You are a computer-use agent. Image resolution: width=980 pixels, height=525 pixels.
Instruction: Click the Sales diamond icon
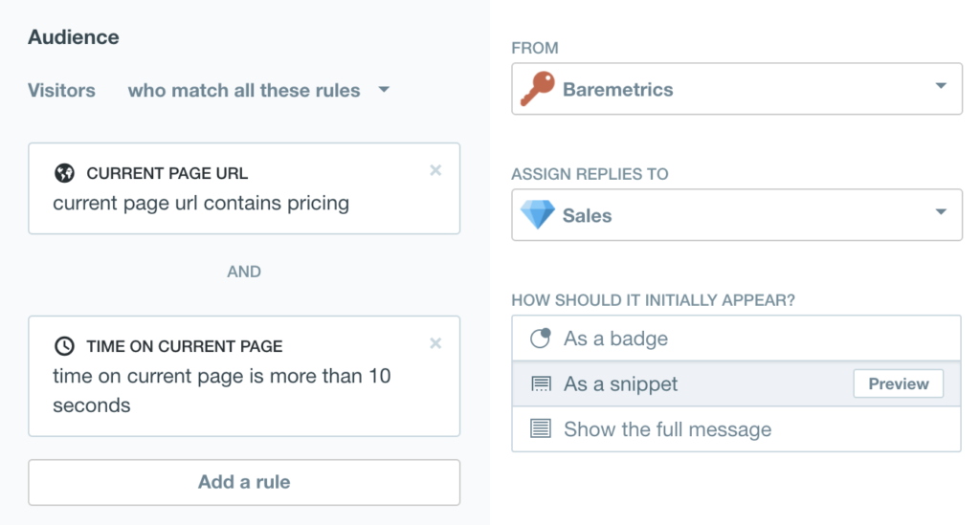point(537,215)
